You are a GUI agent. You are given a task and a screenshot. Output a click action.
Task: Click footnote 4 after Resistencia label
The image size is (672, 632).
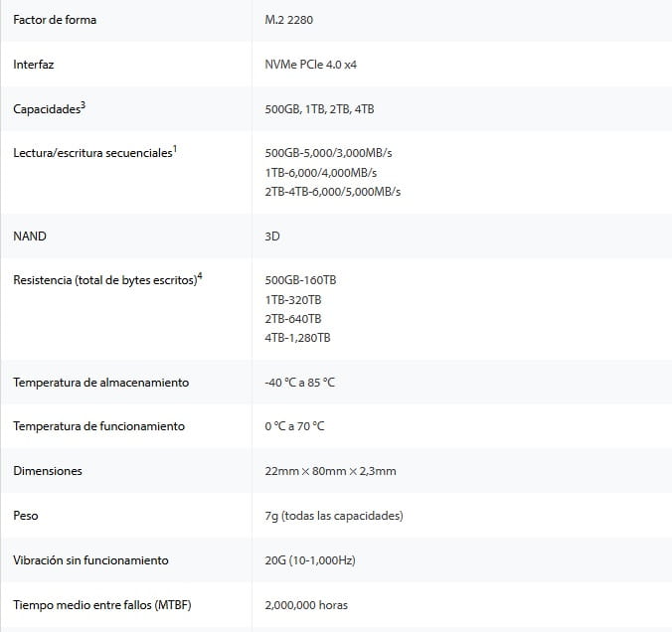pos(200,275)
